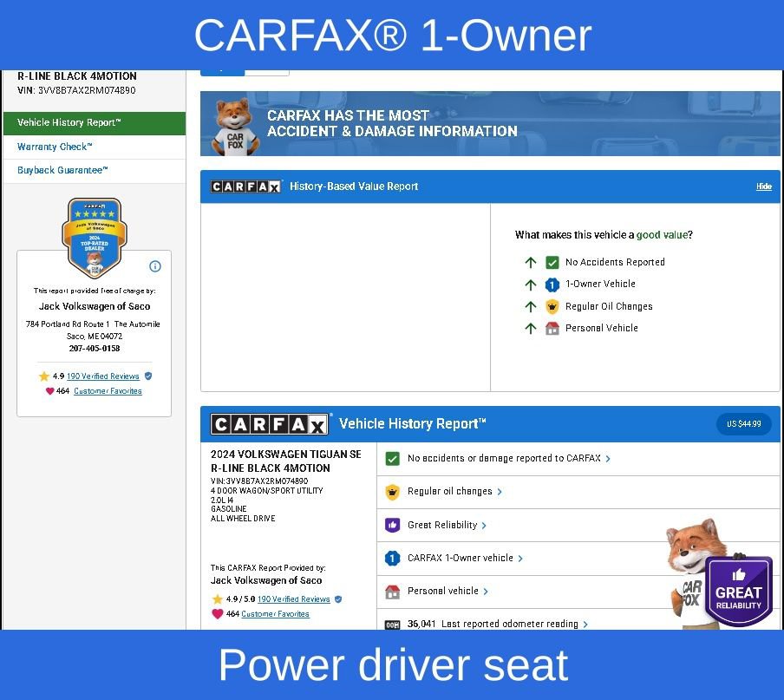Select the Buyback Guarantee menu item

point(62,171)
